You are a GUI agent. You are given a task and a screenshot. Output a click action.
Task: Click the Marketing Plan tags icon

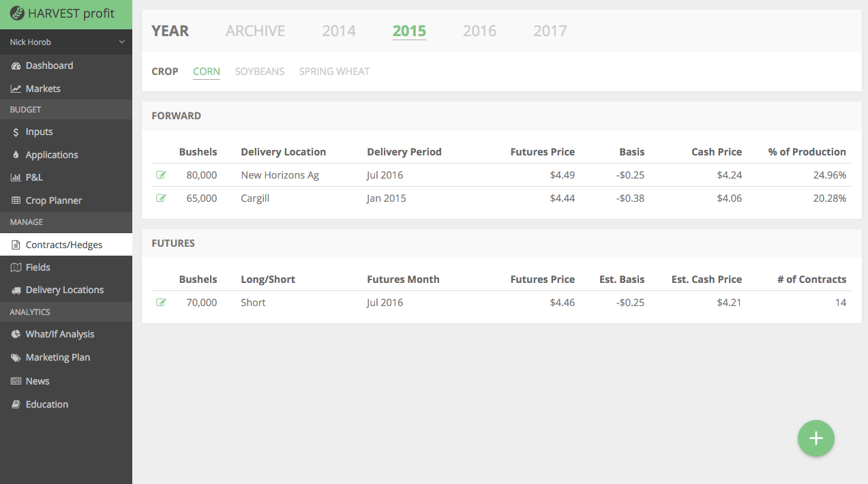[x=16, y=358]
